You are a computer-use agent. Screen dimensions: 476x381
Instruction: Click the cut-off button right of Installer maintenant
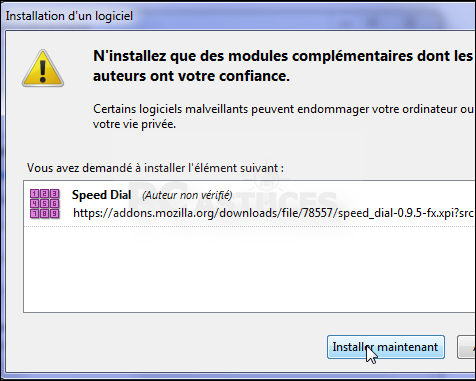(467, 347)
